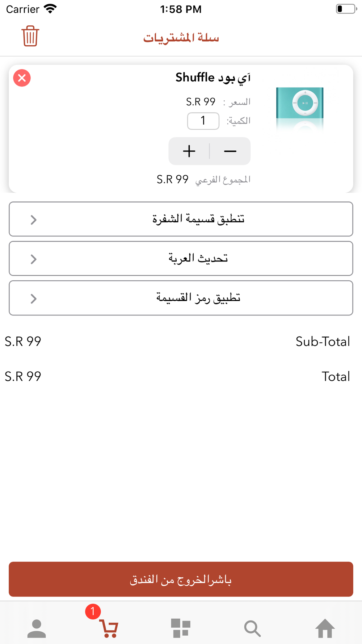Tap the Wi-Fi status icon
The image size is (362, 644).
(x=50, y=9)
